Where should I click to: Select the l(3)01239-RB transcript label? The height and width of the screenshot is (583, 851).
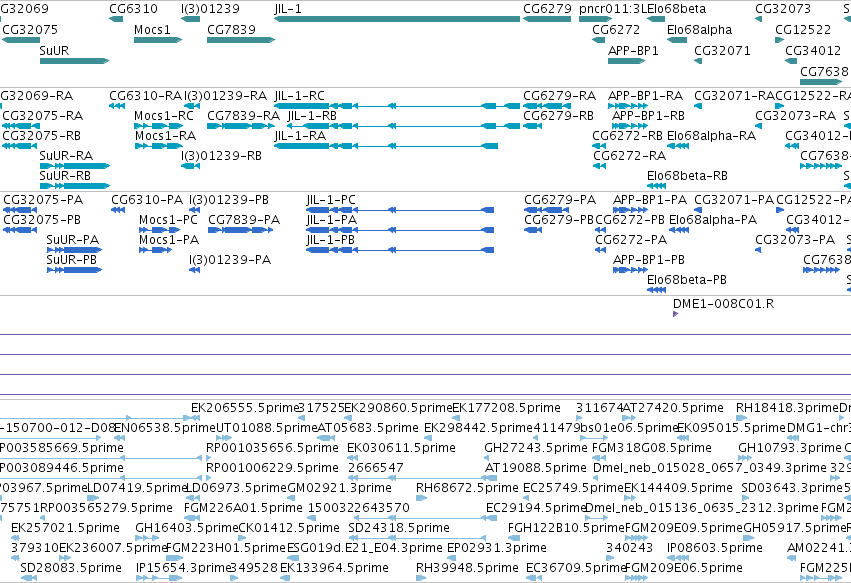221,156
